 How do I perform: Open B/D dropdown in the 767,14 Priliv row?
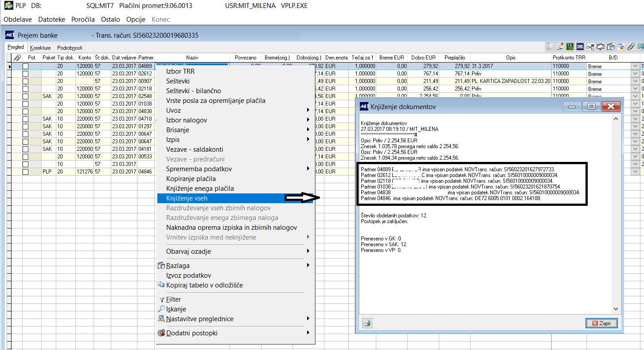(635, 74)
